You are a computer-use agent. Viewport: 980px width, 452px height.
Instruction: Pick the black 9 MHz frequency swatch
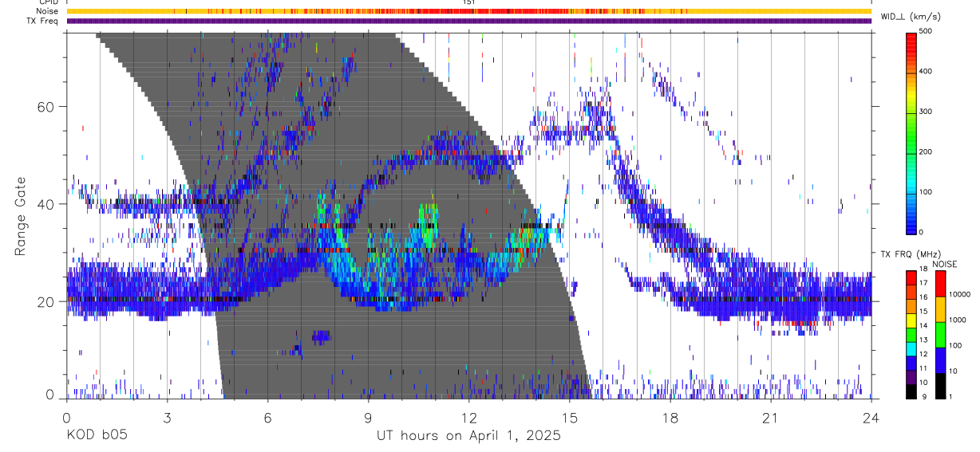[911, 391]
